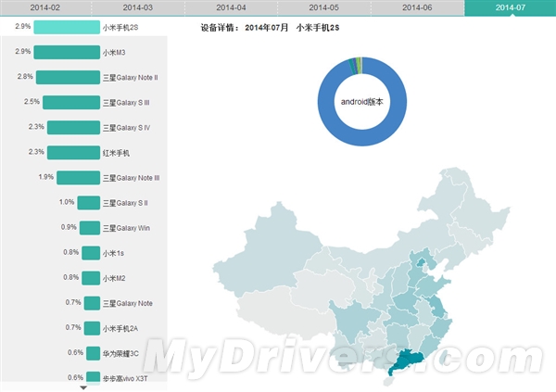Click the small green donut chart slice
Image resolution: width=556 pixels, height=392 pixels.
pyautogui.click(x=359, y=66)
